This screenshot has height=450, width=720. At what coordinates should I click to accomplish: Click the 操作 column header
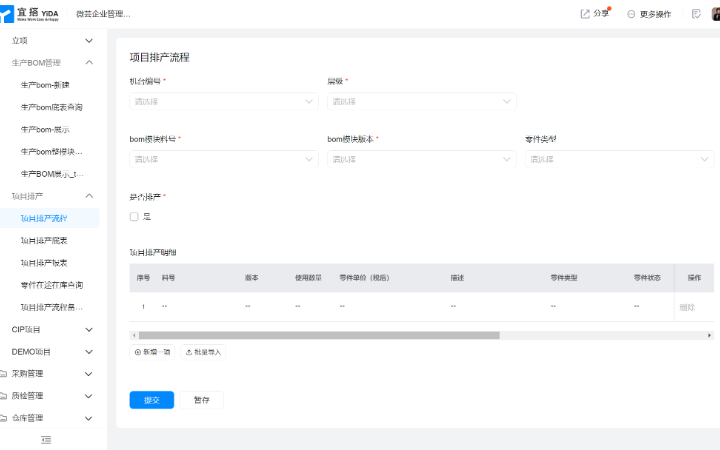pyautogui.click(x=694, y=278)
